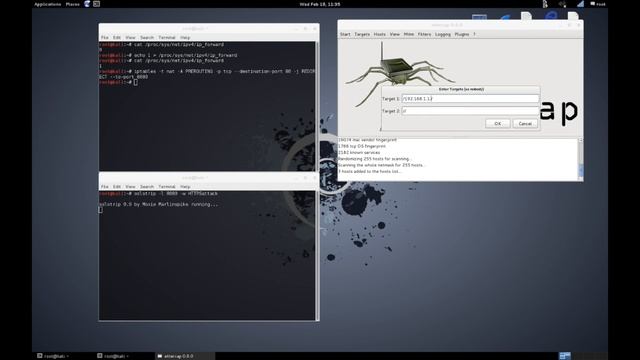Open the Applications menu

pyautogui.click(x=47, y=4)
